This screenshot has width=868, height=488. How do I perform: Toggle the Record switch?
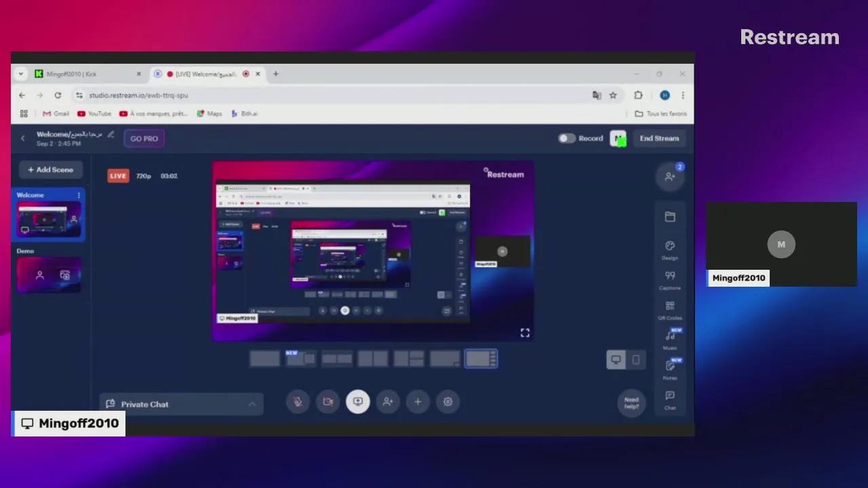coord(566,138)
